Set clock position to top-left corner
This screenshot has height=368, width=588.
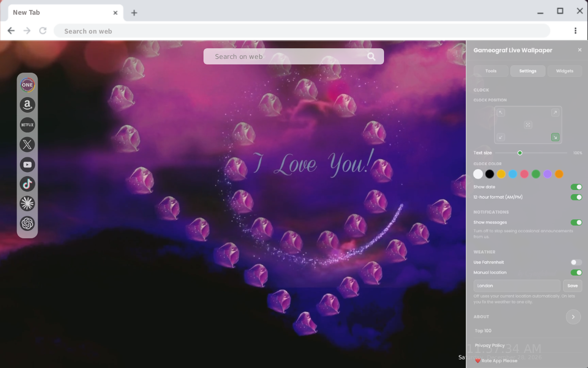point(501,113)
